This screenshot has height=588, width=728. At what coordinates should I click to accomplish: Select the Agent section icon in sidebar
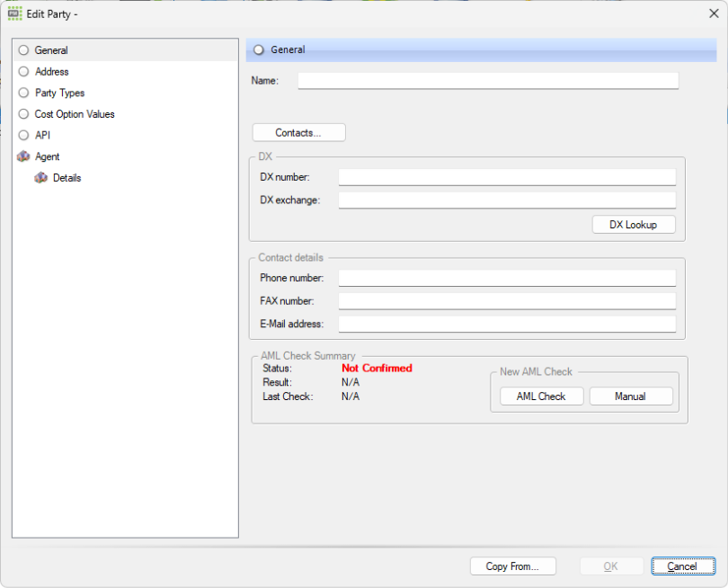pyautogui.click(x=22, y=156)
